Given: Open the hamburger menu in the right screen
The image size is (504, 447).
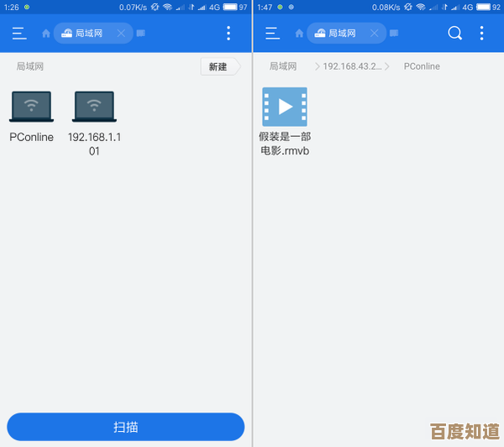Looking at the screenshot, I should 272,34.
